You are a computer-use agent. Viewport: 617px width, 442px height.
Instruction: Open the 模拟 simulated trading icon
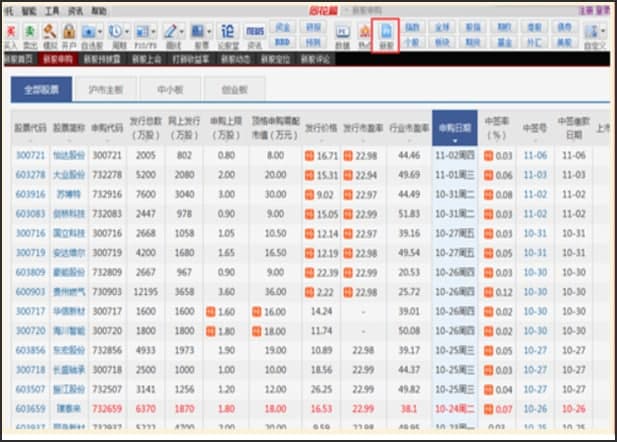[x=48, y=34]
